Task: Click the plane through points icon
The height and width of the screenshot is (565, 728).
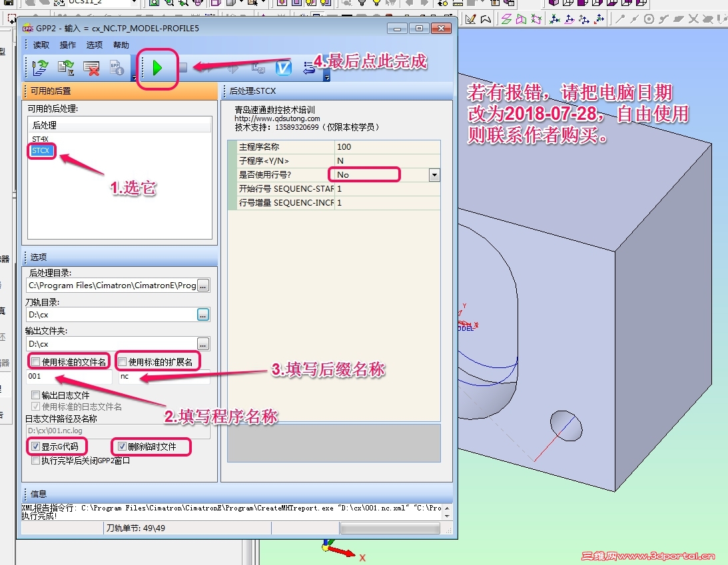Action: tap(537, 19)
